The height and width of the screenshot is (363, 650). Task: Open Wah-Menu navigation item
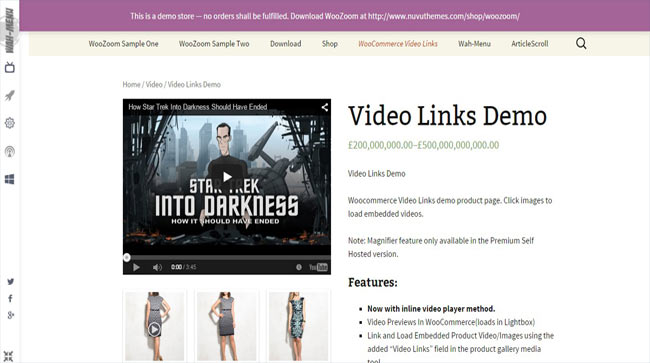pos(474,44)
